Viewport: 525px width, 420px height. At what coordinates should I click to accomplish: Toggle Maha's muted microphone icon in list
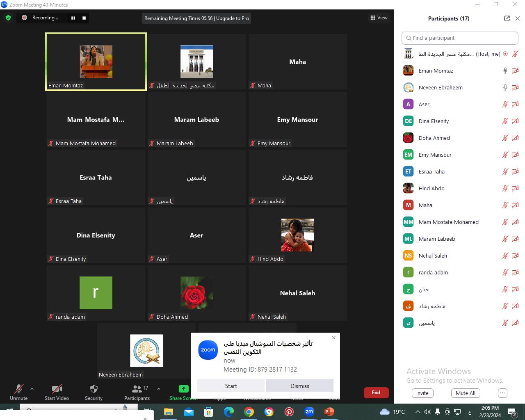point(505,205)
